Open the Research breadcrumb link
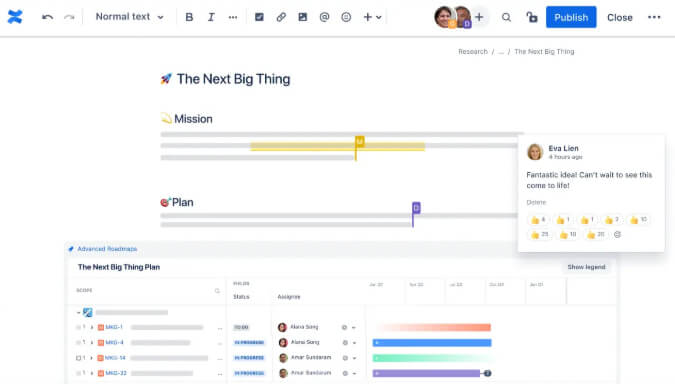Viewport: 675px width, 384px height. click(473, 52)
